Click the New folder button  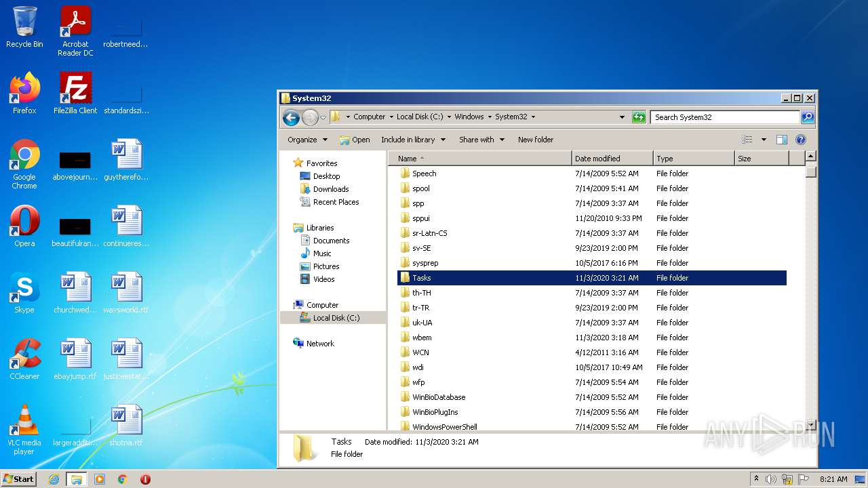pos(536,140)
